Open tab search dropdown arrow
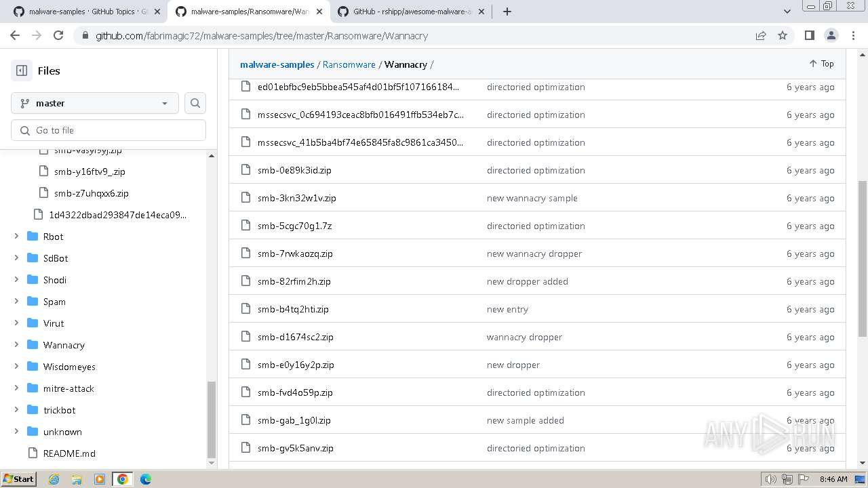 click(787, 12)
